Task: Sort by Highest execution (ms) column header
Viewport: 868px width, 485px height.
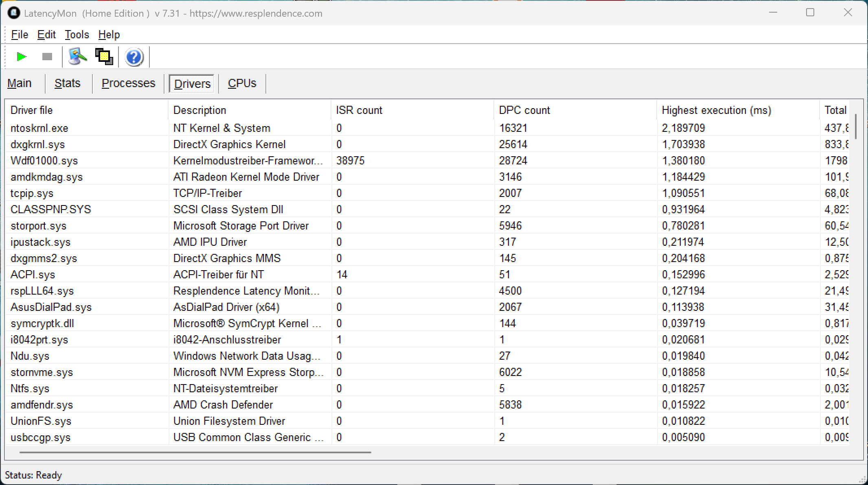Action: pos(716,110)
